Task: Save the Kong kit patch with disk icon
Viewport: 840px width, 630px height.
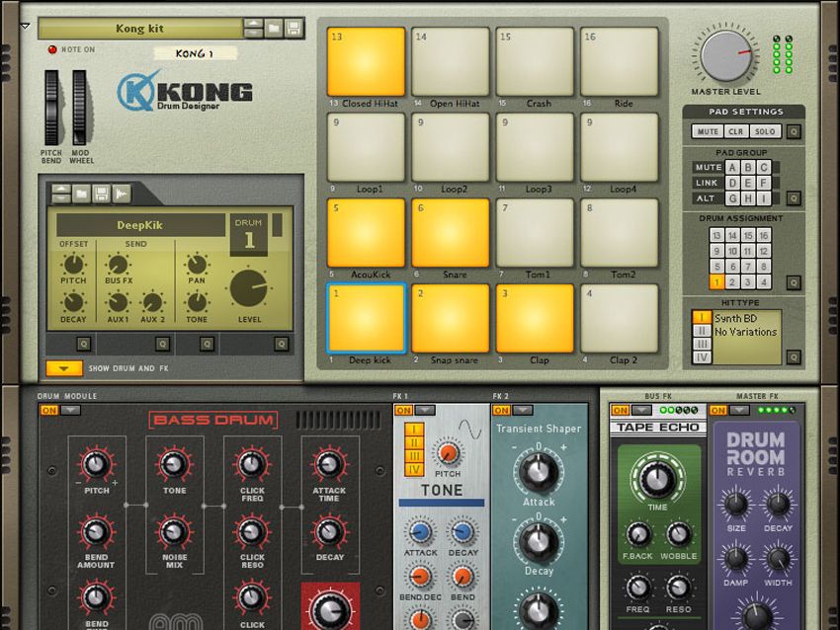Action: tap(294, 28)
